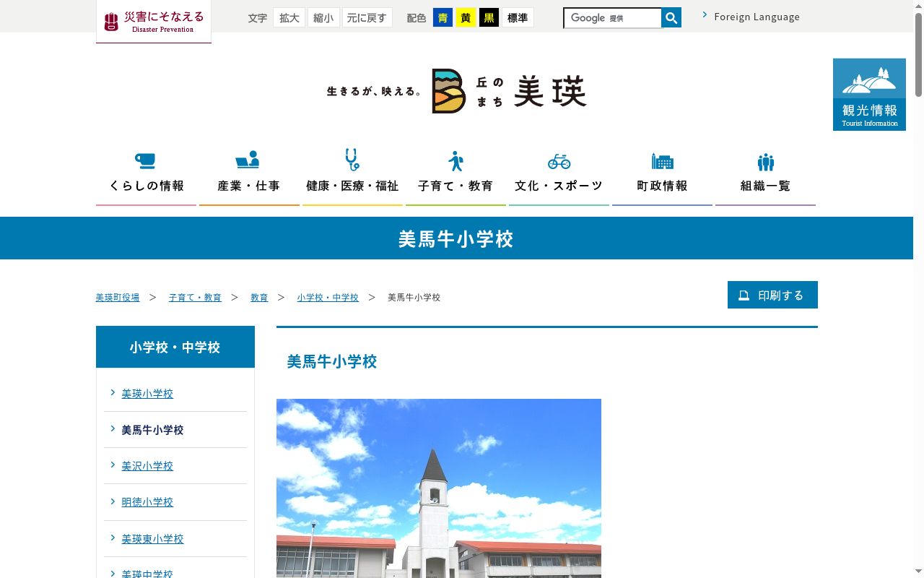Go to 美瑛町役場 breadcrumb link

tap(118, 298)
